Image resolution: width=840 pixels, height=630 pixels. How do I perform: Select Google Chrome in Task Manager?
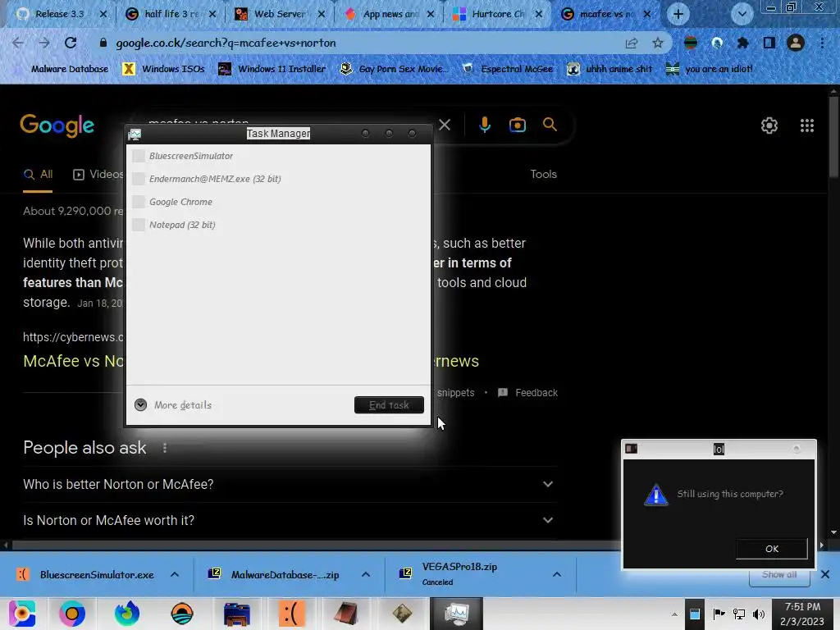click(x=278, y=202)
